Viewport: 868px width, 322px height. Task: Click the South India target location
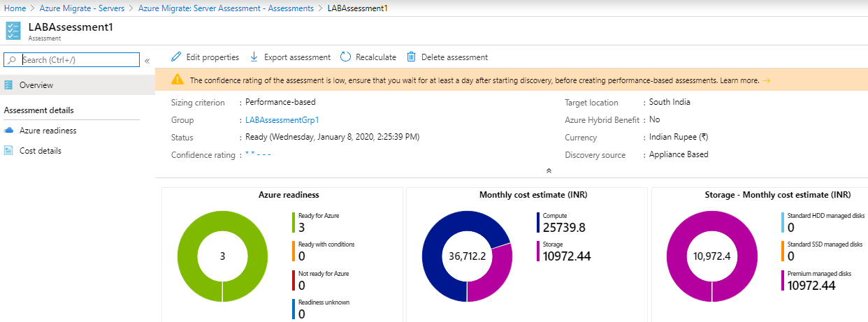[x=670, y=102]
